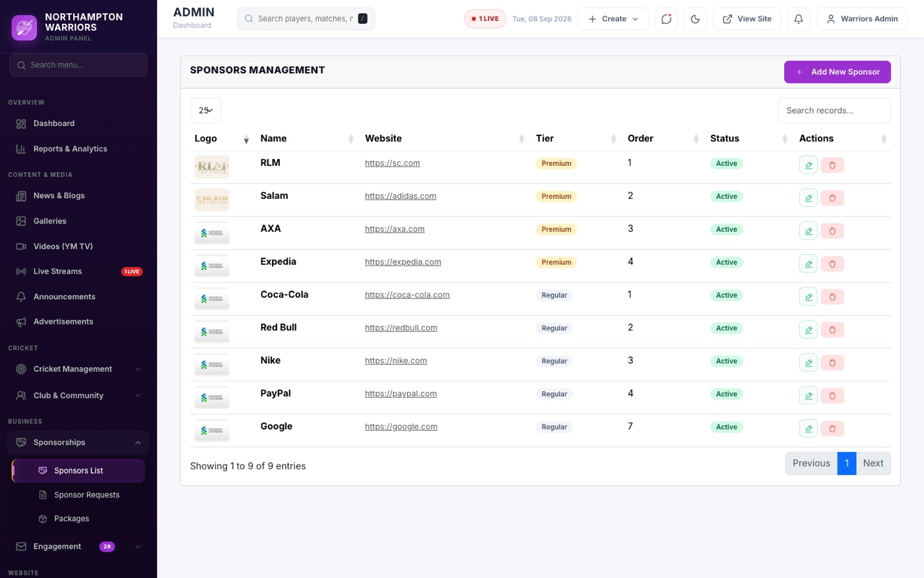
Task: Click edit icon for AXA
Action: coord(808,231)
